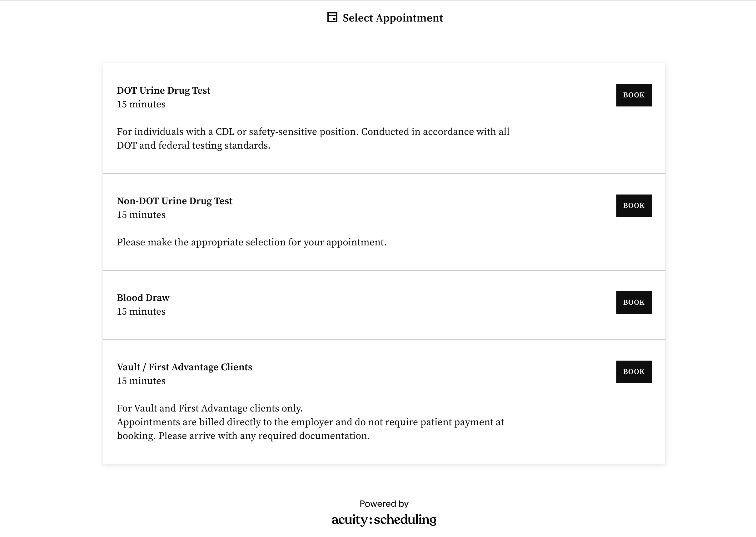The width and height of the screenshot is (756, 537).
Task: Click the 15 minutes label under Non-DOT Urine Drug Test
Action: pos(141,214)
